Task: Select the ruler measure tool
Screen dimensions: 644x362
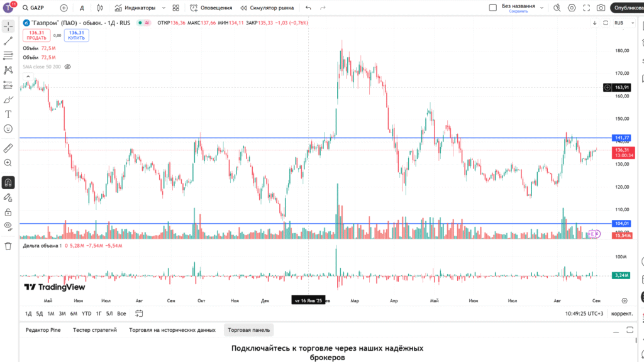Action: [8, 148]
